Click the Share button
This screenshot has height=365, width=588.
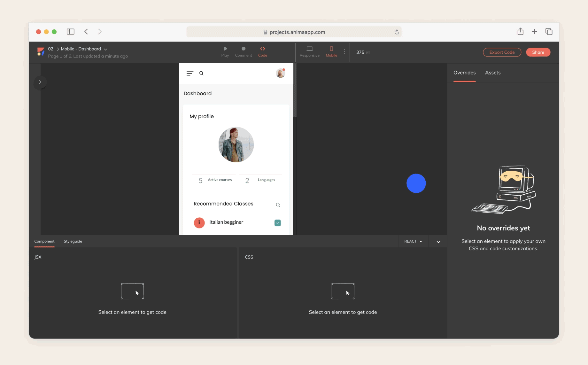[538, 52]
